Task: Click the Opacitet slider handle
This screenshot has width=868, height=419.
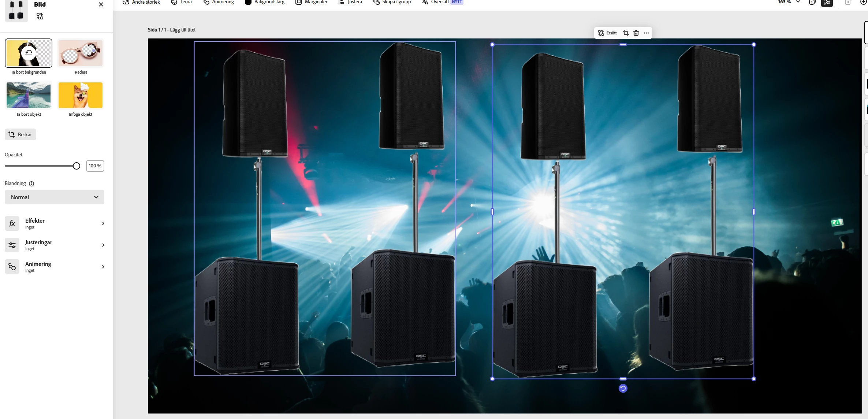Action: tap(77, 166)
